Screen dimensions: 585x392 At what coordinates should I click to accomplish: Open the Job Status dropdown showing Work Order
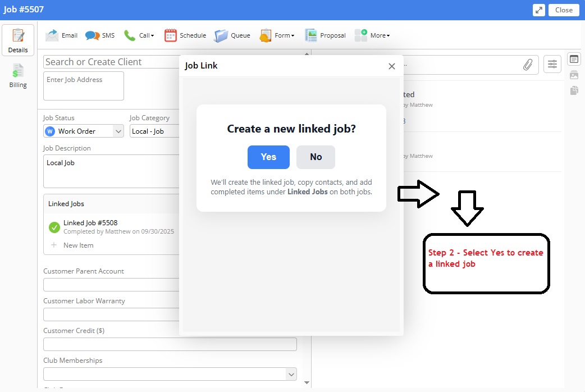pos(118,131)
